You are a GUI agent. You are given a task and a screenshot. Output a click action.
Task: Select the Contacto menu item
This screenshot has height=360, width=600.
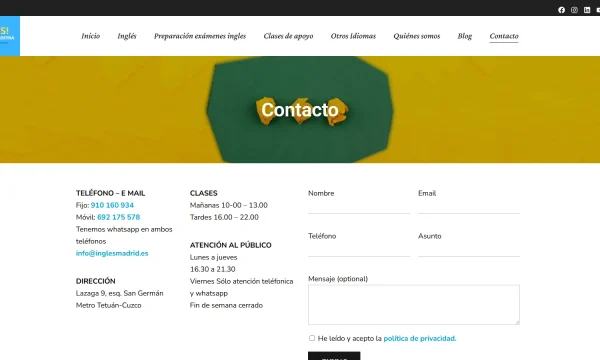(504, 36)
